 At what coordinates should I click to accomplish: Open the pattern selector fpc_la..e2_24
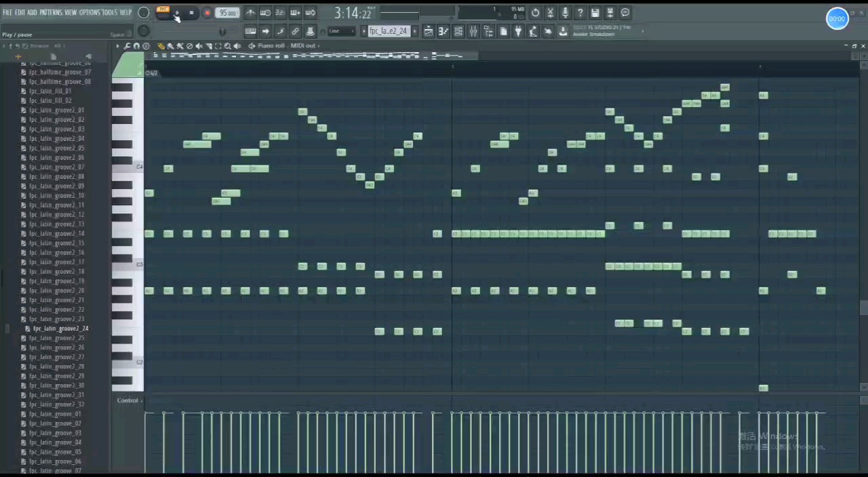point(389,31)
